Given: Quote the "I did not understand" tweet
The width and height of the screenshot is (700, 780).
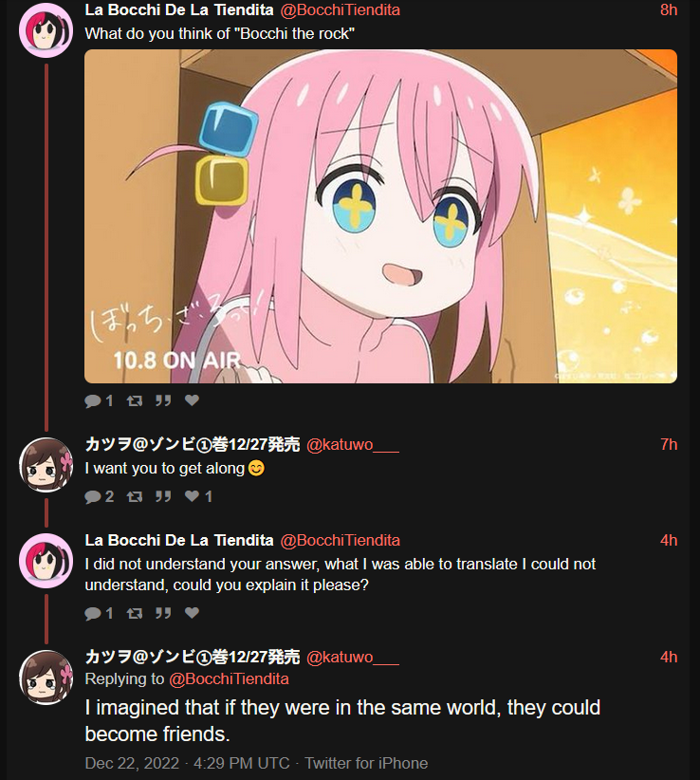Looking at the screenshot, I should [163, 613].
